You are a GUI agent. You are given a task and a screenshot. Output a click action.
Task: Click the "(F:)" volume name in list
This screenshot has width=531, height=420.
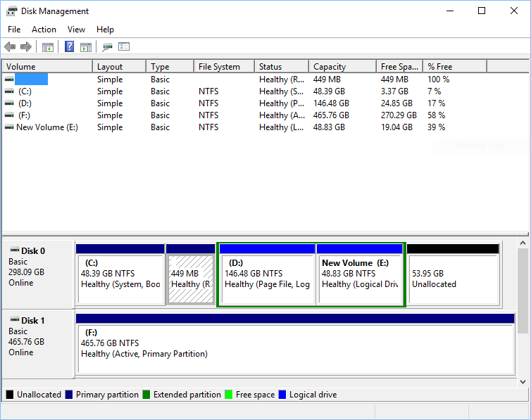click(x=24, y=115)
